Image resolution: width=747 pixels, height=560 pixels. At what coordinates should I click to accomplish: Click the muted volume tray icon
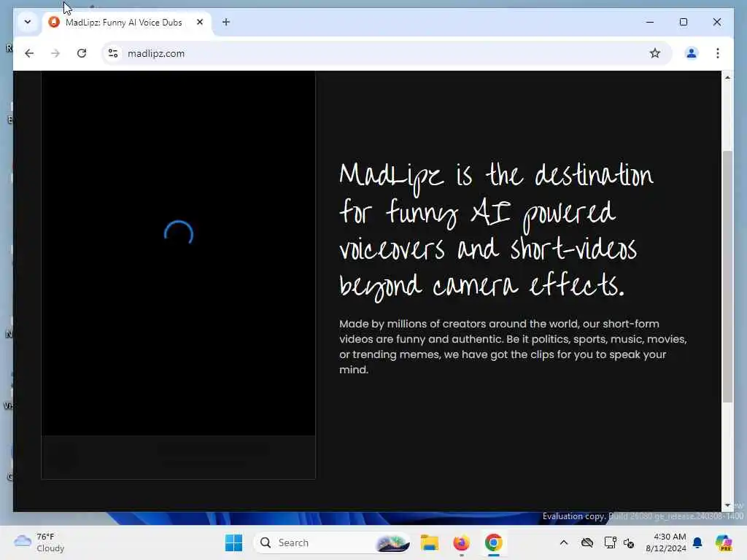point(629,542)
